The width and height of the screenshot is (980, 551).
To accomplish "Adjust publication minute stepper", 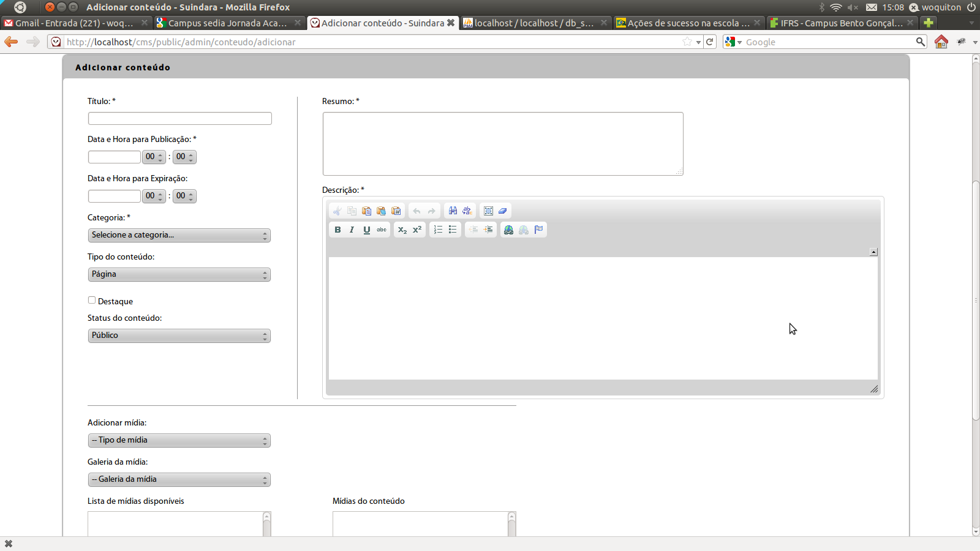I will (x=184, y=157).
